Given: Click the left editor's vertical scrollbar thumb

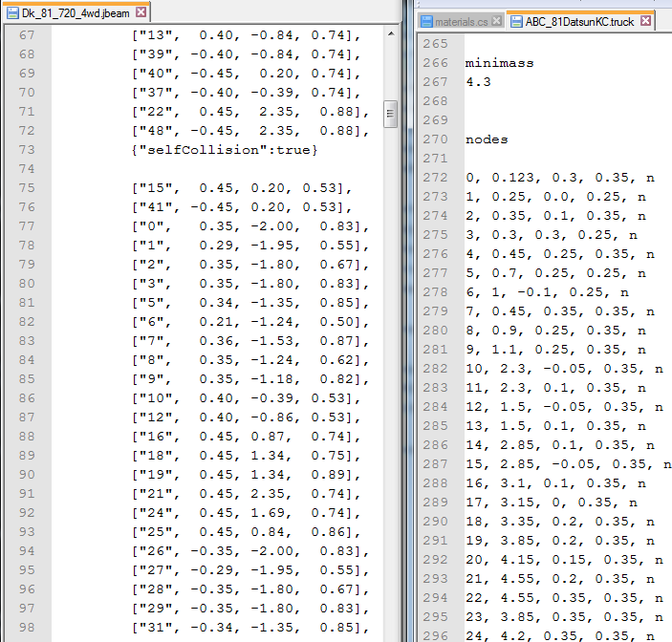Looking at the screenshot, I should click(x=390, y=114).
